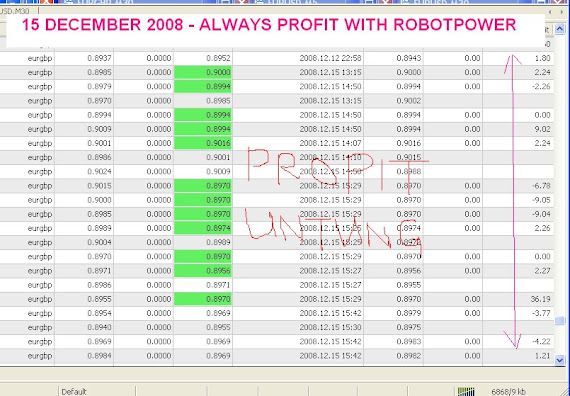This screenshot has height=396, width=570.
Task: Click the chart tabs scroll-right arrow
Action: tap(562, 12)
